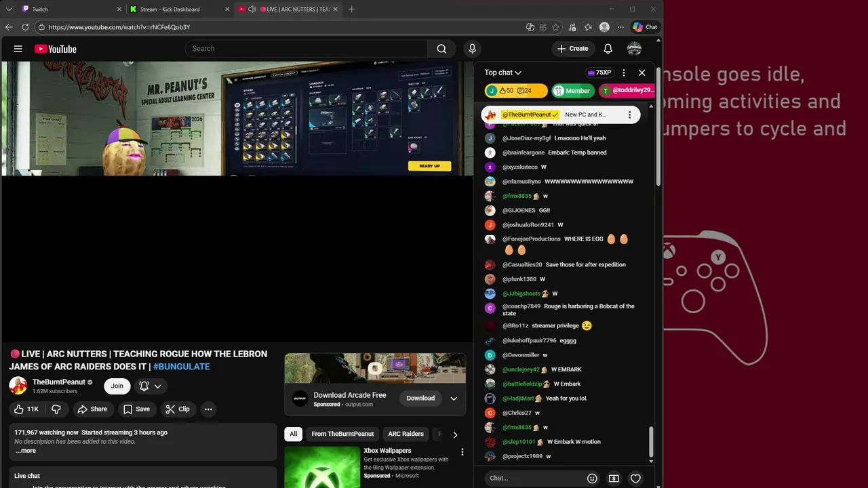
Task: Close the live chat panel
Action: pyautogui.click(x=642, y=73)
